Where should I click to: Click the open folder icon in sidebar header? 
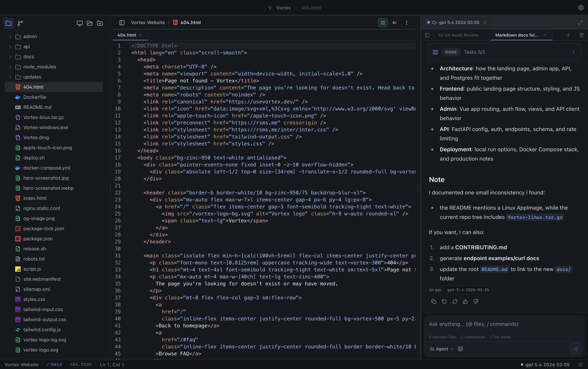90,23
